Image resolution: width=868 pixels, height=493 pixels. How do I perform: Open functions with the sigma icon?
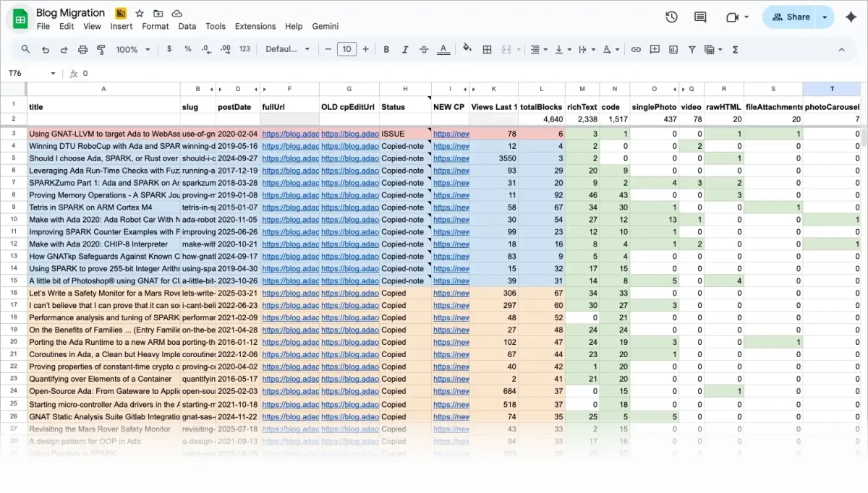734,49
